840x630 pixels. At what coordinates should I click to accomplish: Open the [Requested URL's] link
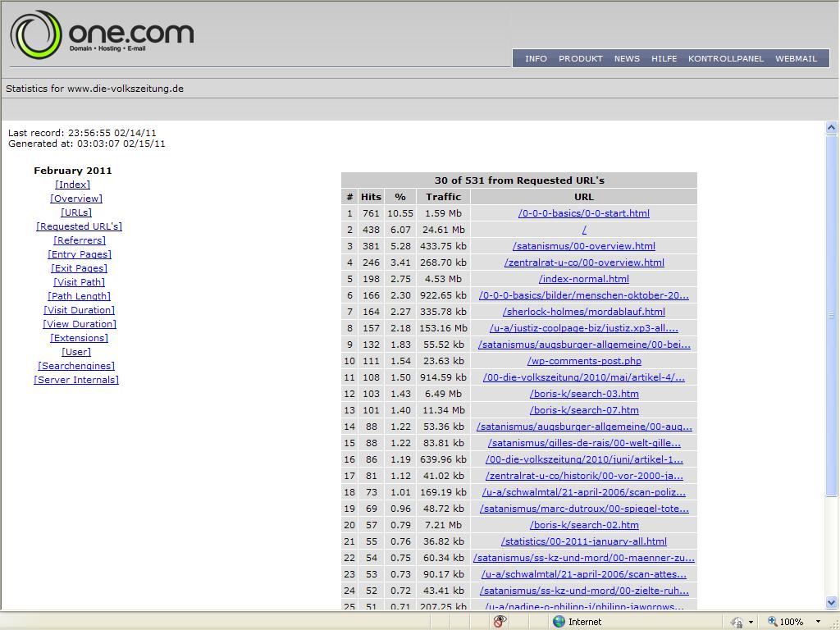click(79, 226)
